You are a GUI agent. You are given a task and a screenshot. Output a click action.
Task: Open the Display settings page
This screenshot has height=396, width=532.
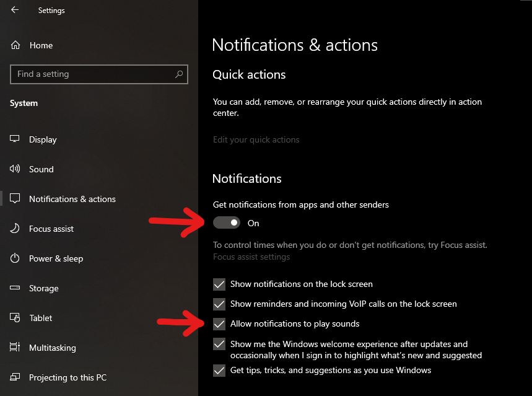click(x=43, y=139)
